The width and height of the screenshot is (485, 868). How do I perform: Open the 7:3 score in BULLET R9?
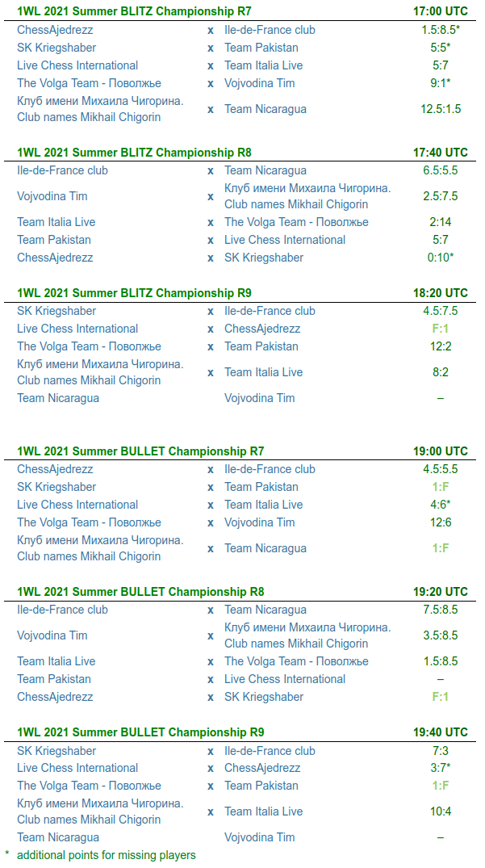click(x=441, y=751)
